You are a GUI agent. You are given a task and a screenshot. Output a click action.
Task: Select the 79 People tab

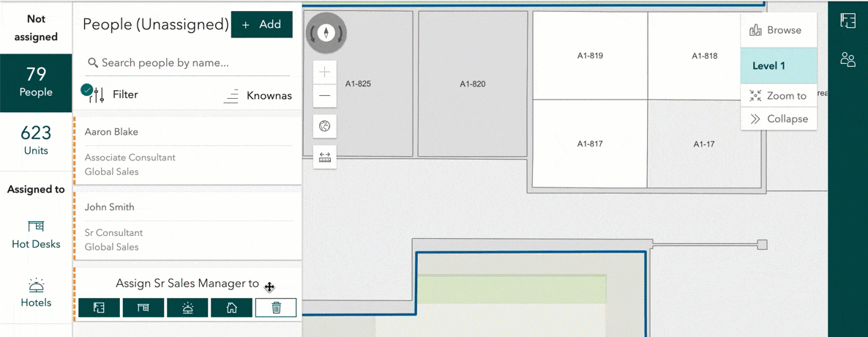[x=36, y=83]
